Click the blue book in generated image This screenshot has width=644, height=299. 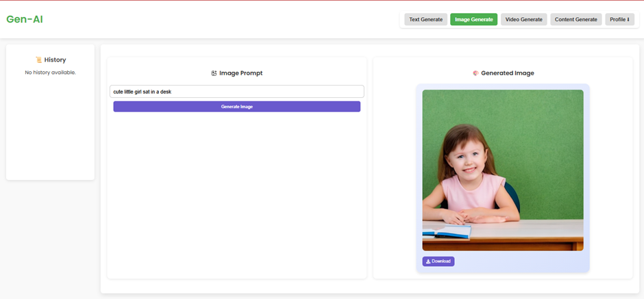(446, 233)
